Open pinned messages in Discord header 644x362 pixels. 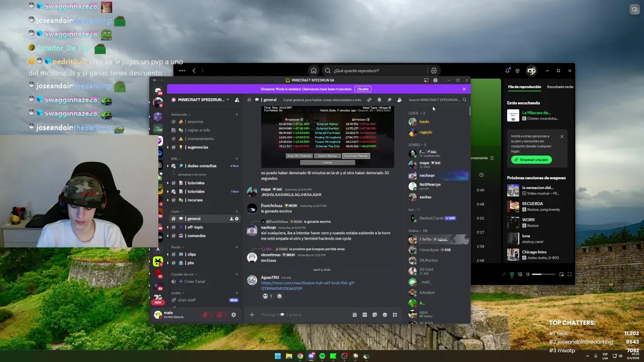coord(389,100)
